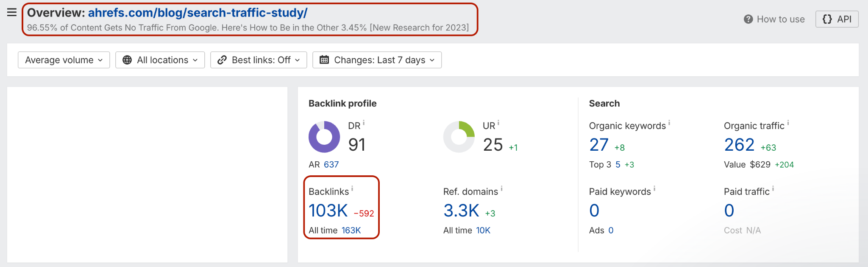Click the Organic traffic info icon
This screenshot has height=267, width=868.
788,123
